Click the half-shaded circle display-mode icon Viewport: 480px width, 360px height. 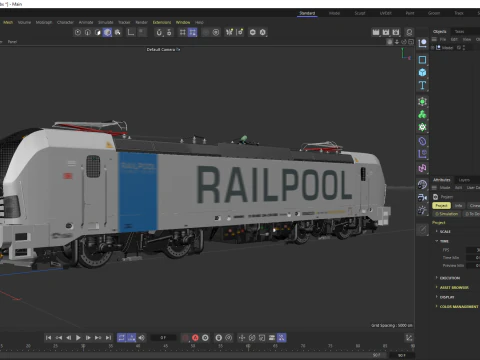98,32
